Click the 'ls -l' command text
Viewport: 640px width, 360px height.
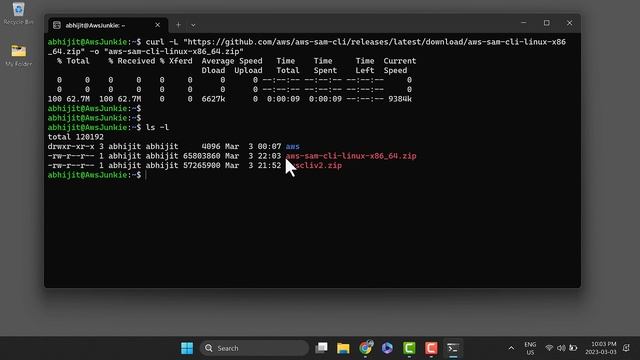tap(157, 127)
